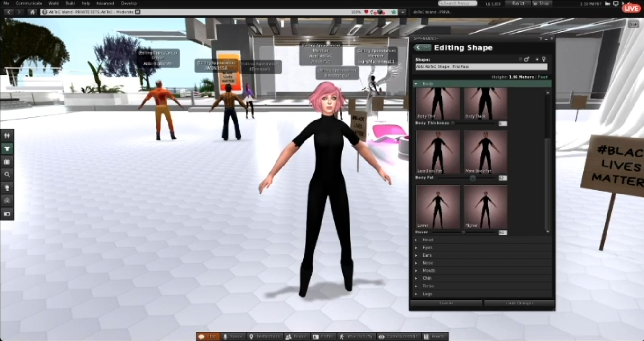The width and height of the screenshot is (644, 341).
Task: Switch height units to Feet
Action: point(543,77)
